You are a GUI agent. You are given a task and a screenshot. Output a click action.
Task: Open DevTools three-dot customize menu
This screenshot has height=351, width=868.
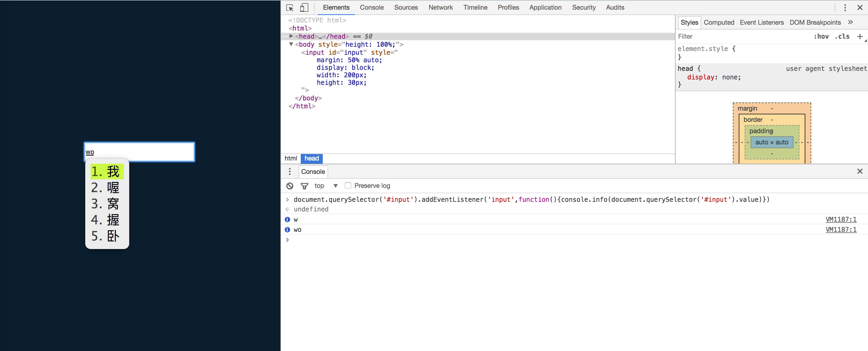click(845, 8)
